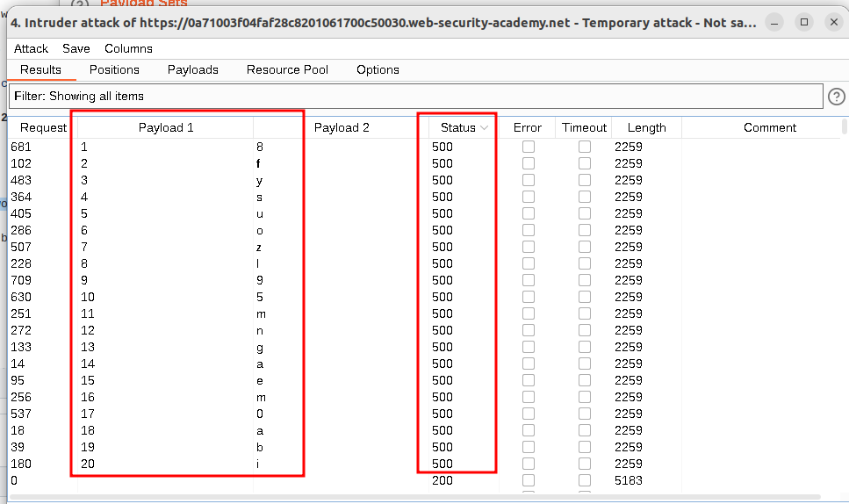
Task: Toggle Error checkbox for request 286
Action: pyautogui.click(x=529, y=230)
